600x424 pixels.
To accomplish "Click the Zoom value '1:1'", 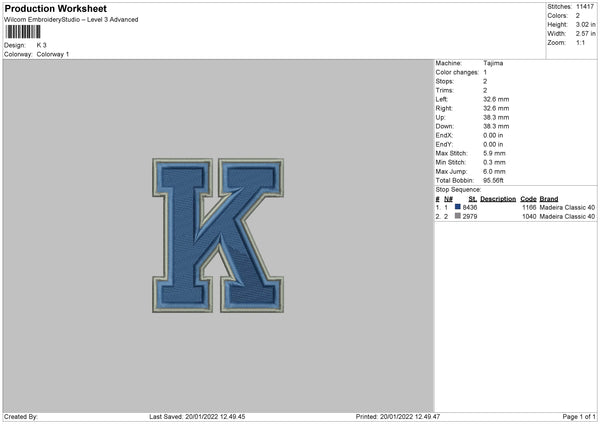I will coord(580,42).
